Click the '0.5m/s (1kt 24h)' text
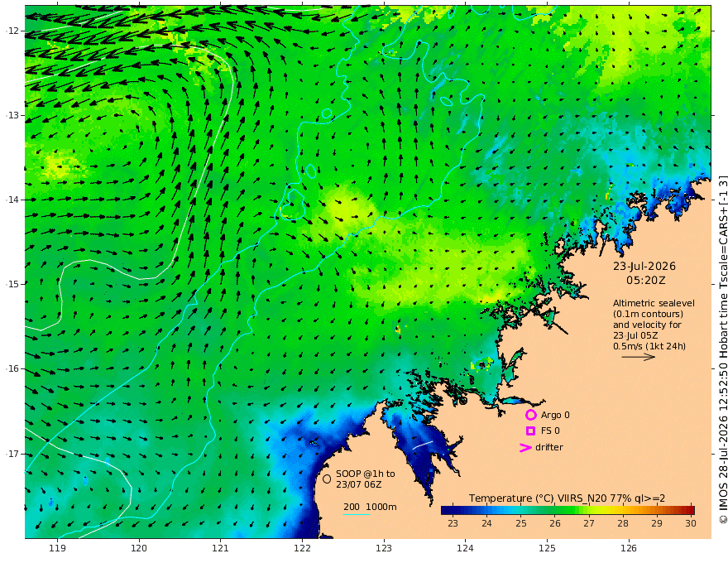 coord(649,346)
